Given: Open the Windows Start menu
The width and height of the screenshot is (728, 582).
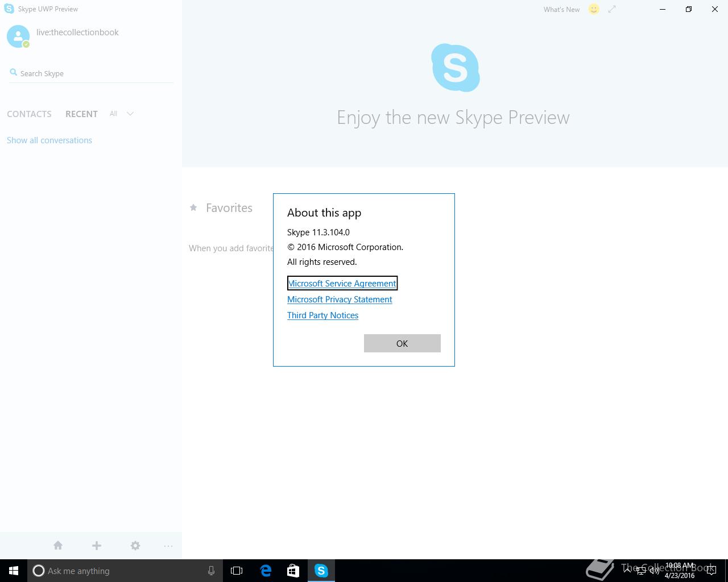Looking at the screenshot, I should point(14,571).
